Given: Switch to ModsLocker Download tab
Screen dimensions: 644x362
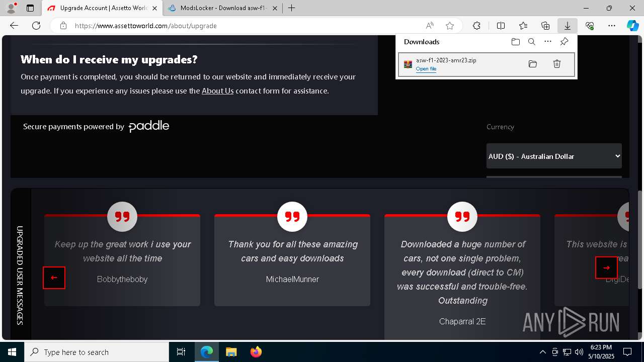Looking at the screenshot, I should [223, 8].
